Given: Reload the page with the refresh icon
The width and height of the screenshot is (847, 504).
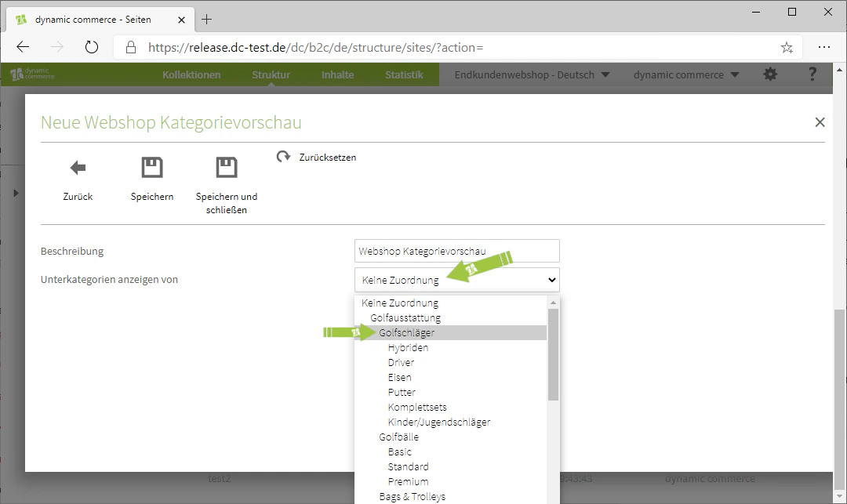Looking at the screenshot, I should pyautogui.click(x=92, y=48).
